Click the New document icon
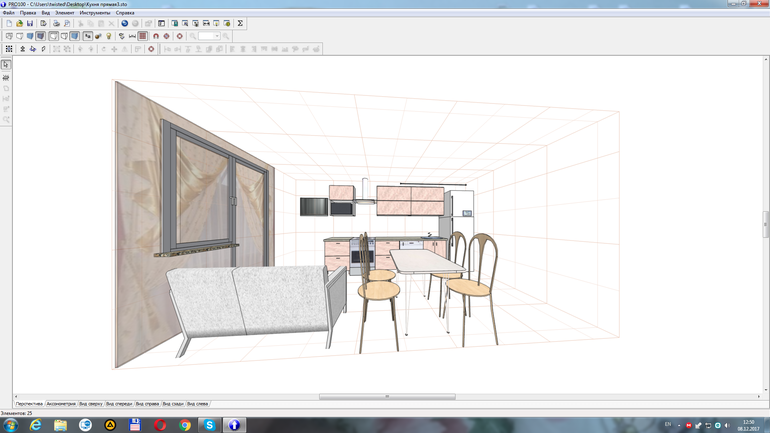Screen dimensions: 770x433 (x=9, y=23)
